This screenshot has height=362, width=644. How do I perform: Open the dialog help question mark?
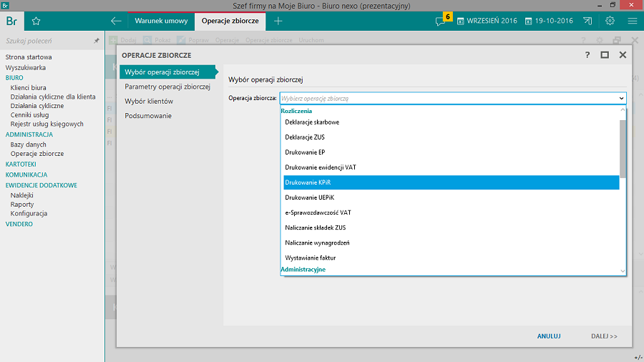587,54
